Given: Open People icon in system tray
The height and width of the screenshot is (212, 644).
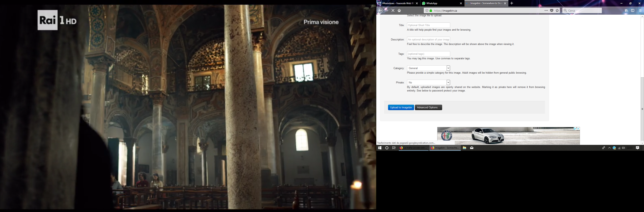Looking at the screenshot, I should [x=603, y=148].
